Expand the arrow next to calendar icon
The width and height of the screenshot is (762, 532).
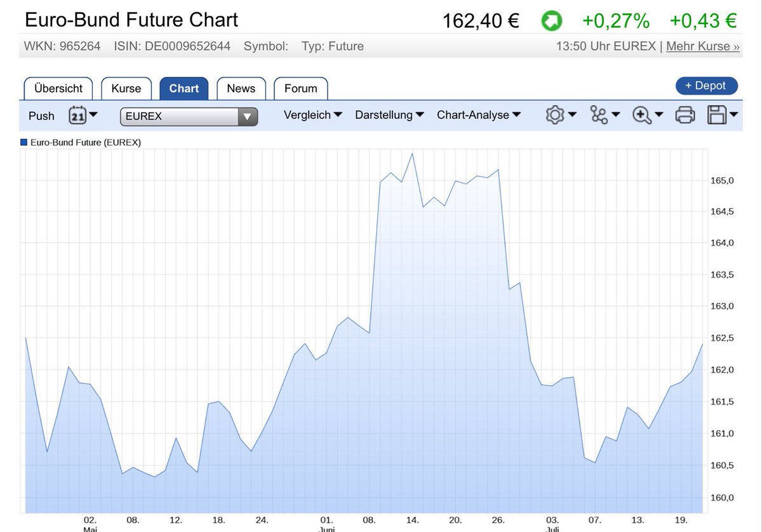click(93, 115)
